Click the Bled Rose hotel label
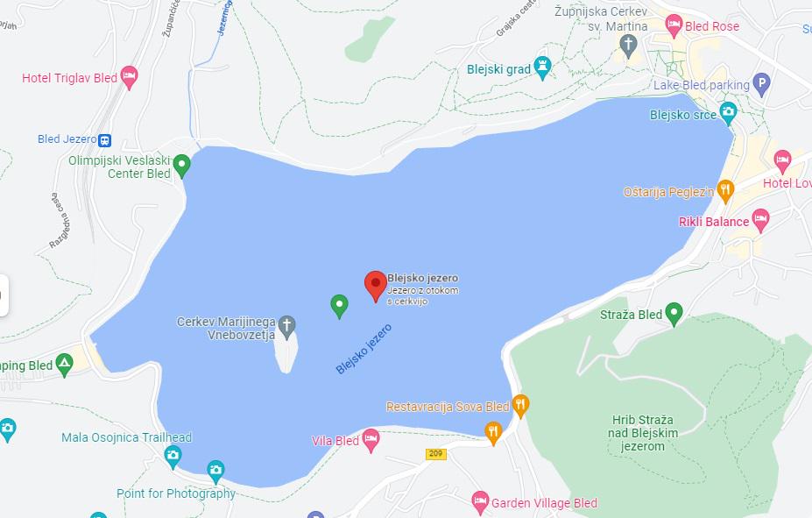 coord(712,26)
